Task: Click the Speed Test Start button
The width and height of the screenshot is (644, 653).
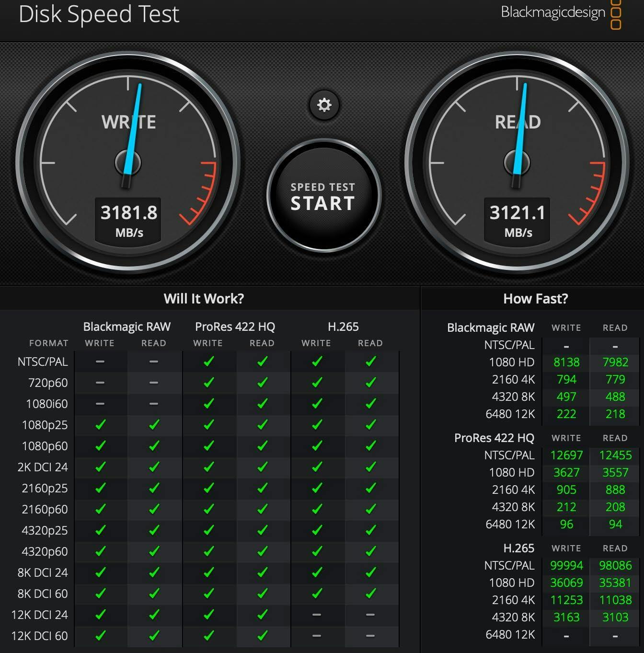Action: pos(323,196)
